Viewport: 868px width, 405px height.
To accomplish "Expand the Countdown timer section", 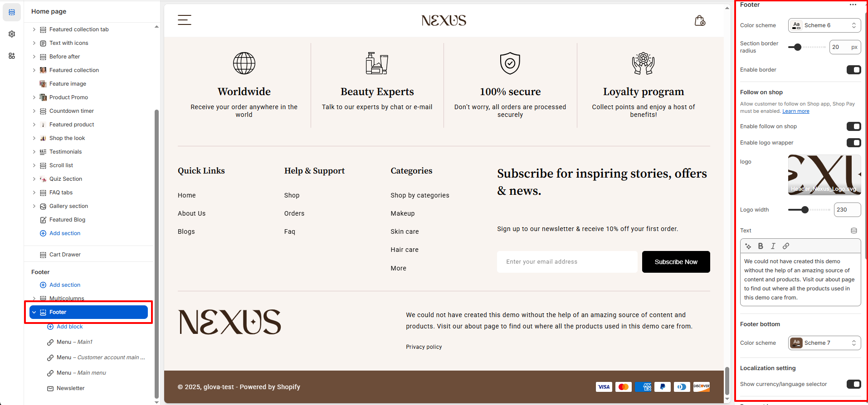I will pos(34,111).
